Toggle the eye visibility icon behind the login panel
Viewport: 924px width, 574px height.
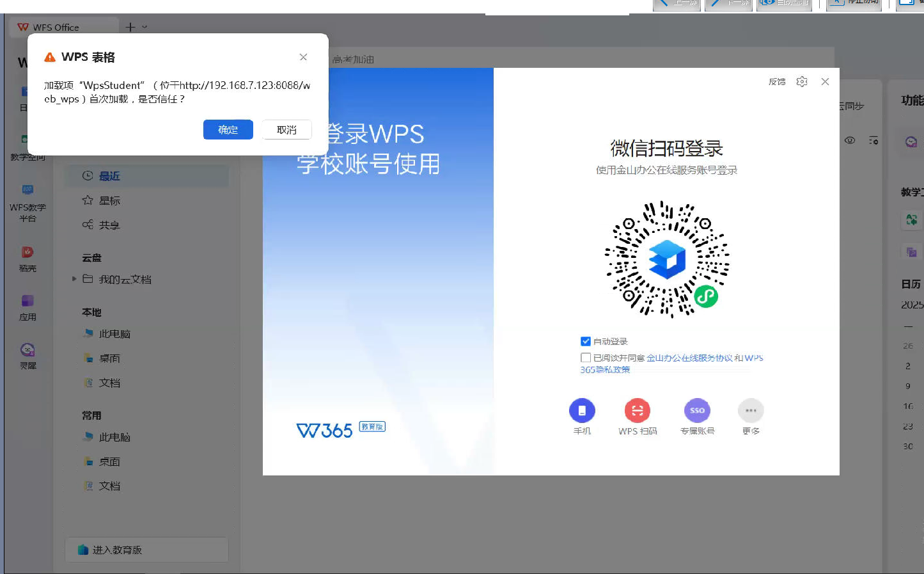tap(850, 140)
